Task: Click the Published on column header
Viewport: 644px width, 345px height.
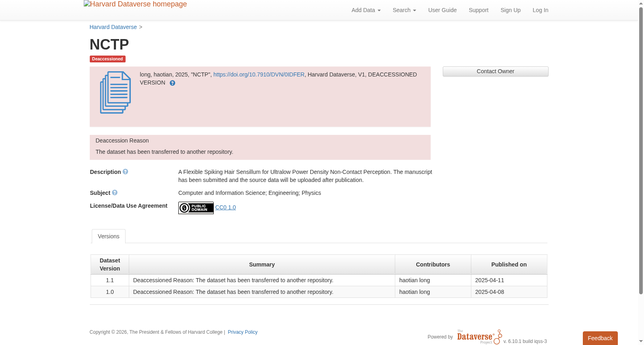Action: tap(509, 264)
